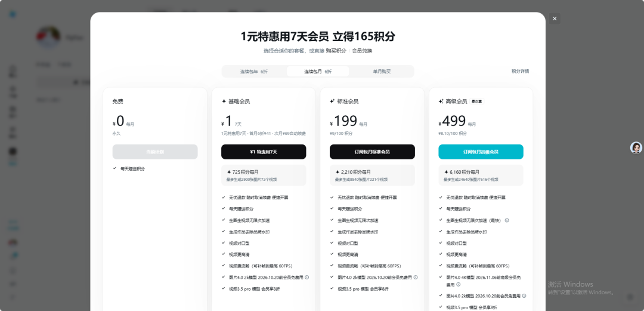Select the 连续包月 billing tab

(318, 72)
